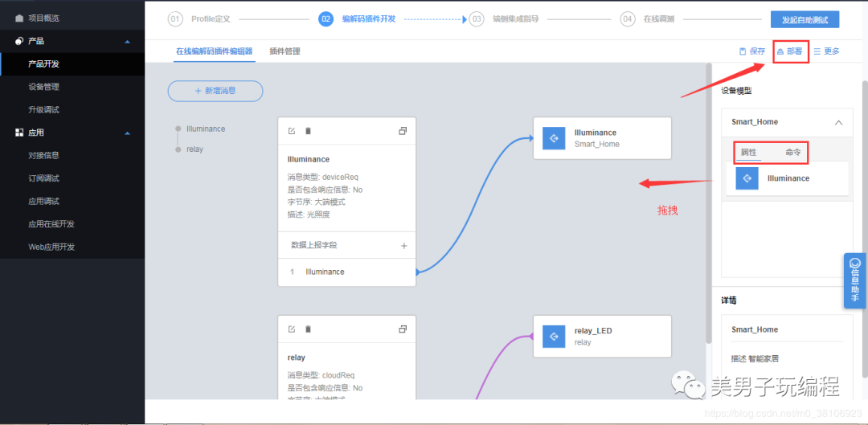
Task: Click 发起自助测试 button
Action: tap(805, 19)
